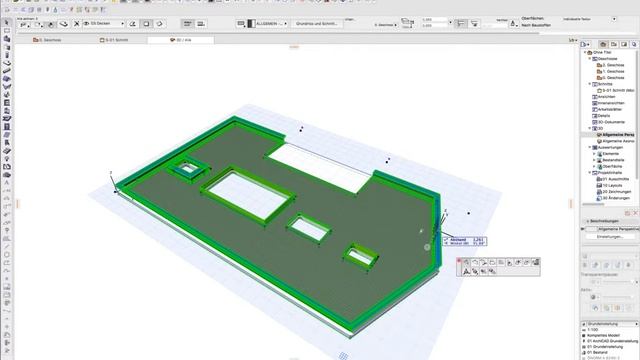Click the 1:100 scale entry

(x=592, y=329)
